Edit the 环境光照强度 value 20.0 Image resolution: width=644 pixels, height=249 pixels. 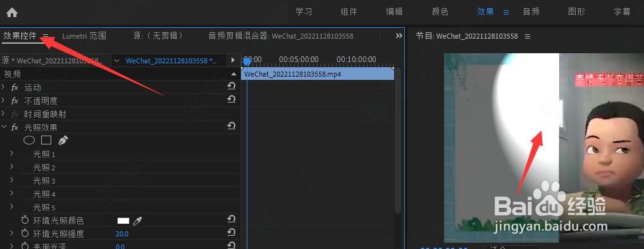pyautogui.click(x=122, y=234)
